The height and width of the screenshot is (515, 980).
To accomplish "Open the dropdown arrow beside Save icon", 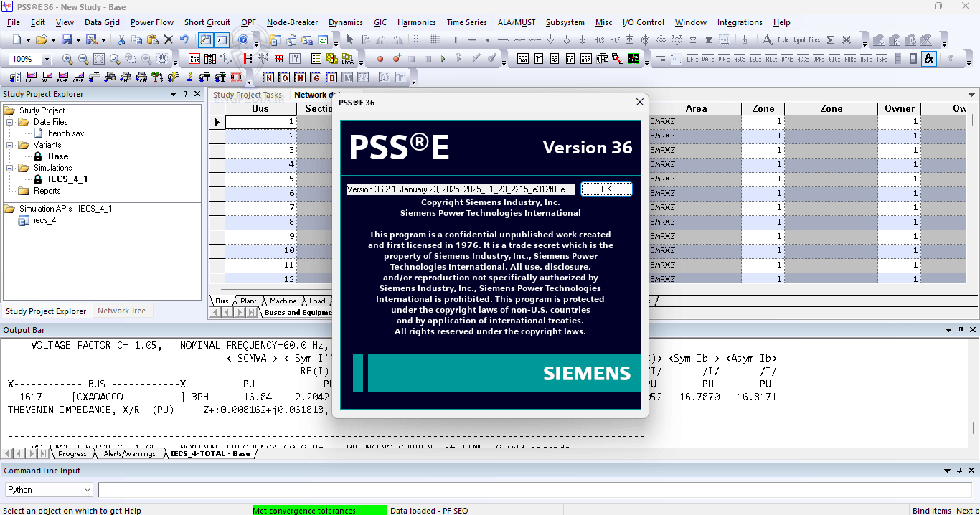I will [x=77, y=40].
